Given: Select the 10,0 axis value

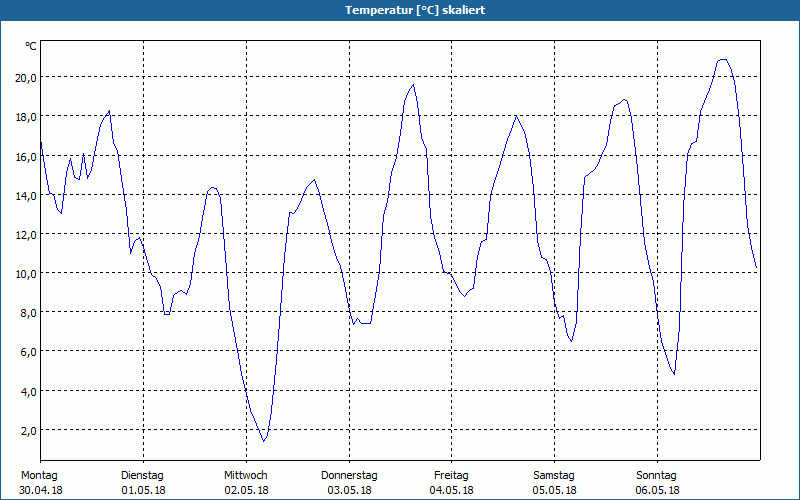Looking at the screenshot, I should (x=26, y=274).
